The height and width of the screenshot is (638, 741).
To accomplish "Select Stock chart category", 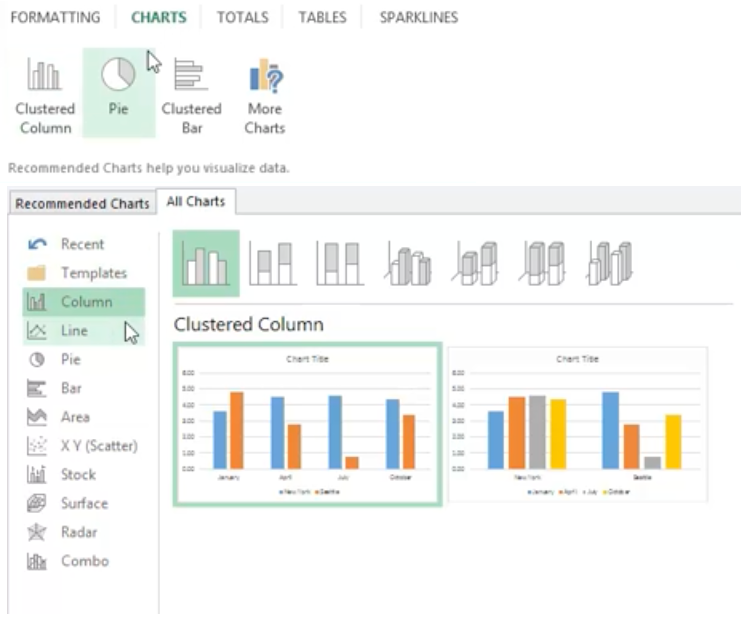I will point(84,474).
